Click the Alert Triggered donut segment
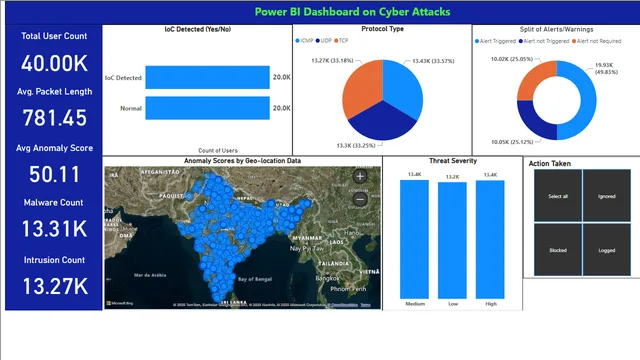640x360 pixels. (x=588, y=100)
